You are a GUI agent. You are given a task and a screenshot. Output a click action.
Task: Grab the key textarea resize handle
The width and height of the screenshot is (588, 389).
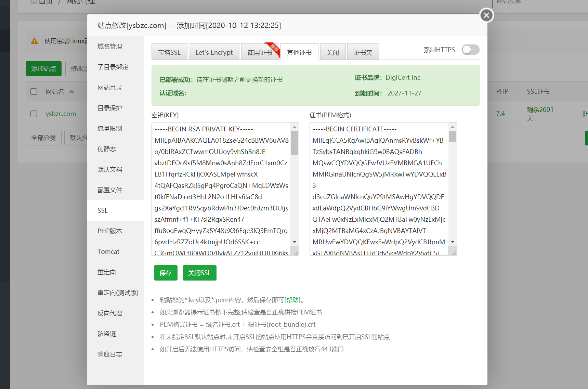click(296, 252)
